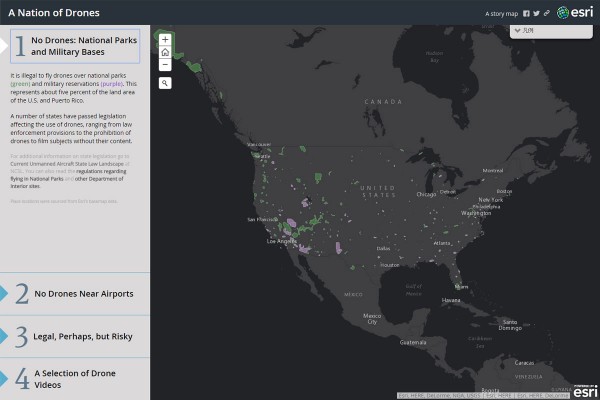Open section 3 Legal, Perhaps, but Risky
The width and height of the screenshot is (600, 400).
pyautogui.click(x=75, y=337)
